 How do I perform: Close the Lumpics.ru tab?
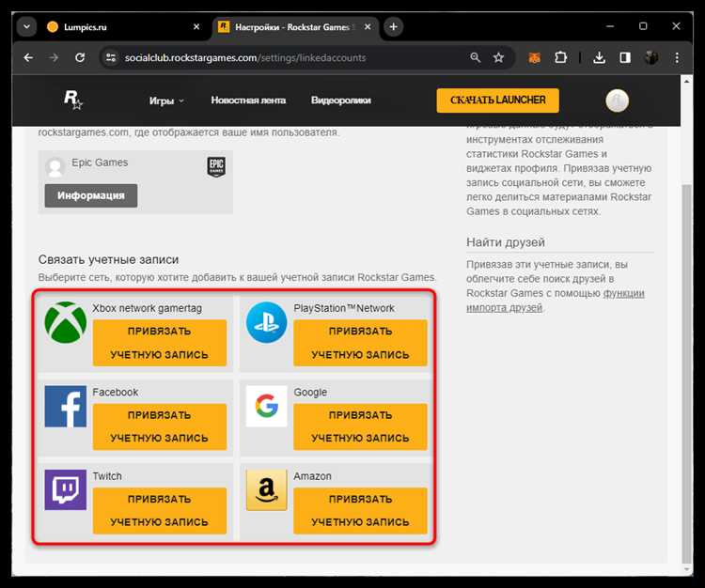click(x=196, y=27)
